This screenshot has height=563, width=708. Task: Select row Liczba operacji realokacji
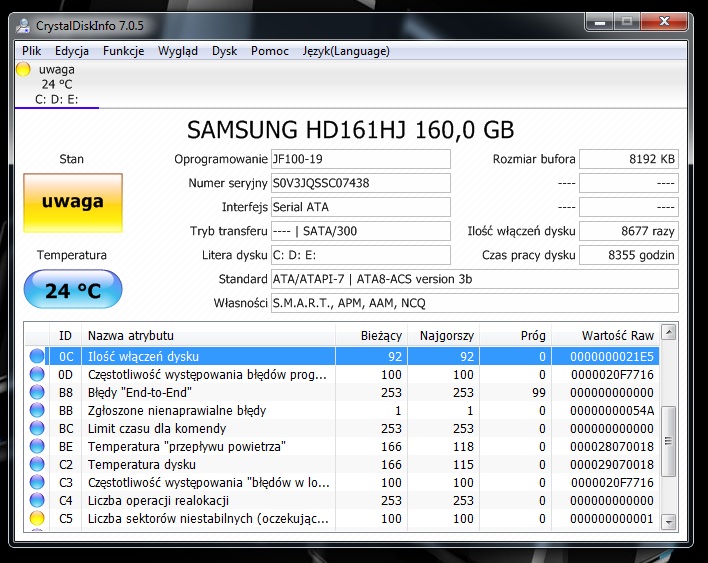[x=342, y=500]
